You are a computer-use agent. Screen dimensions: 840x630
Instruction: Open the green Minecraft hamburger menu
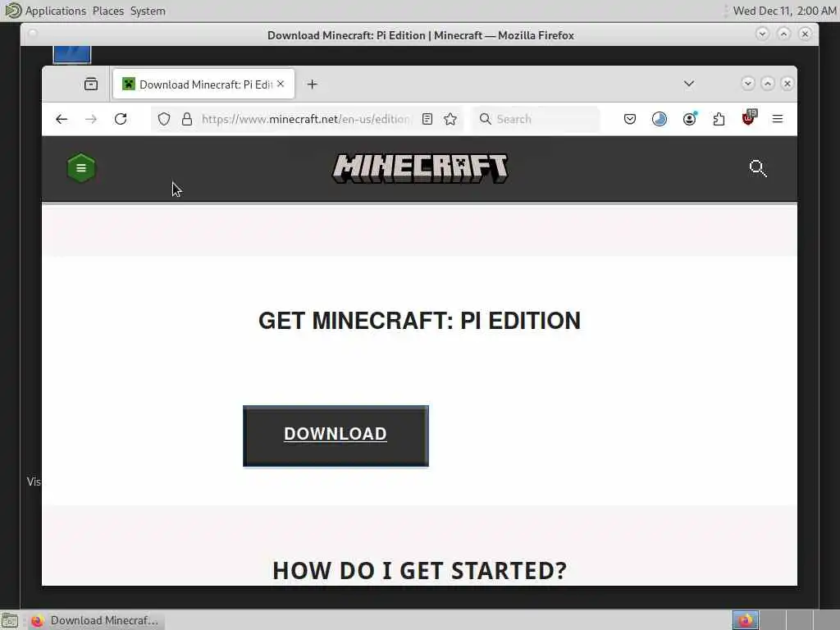tap(81, 168)
